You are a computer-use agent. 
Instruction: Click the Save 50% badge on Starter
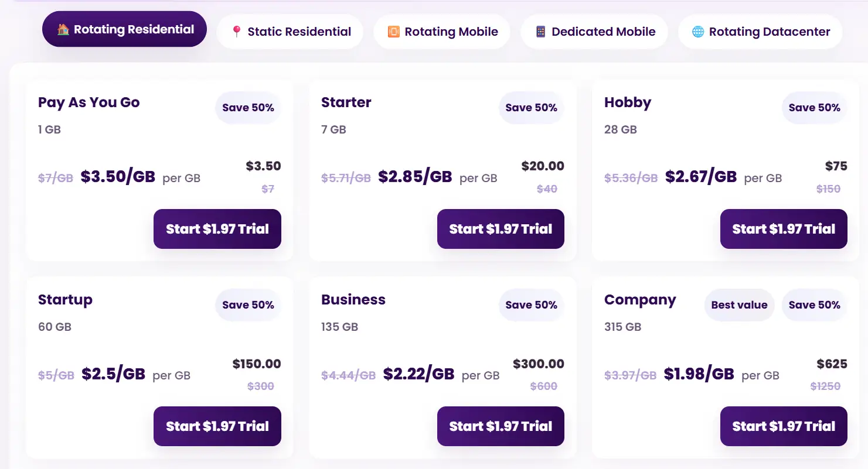(x=531, y=108)
